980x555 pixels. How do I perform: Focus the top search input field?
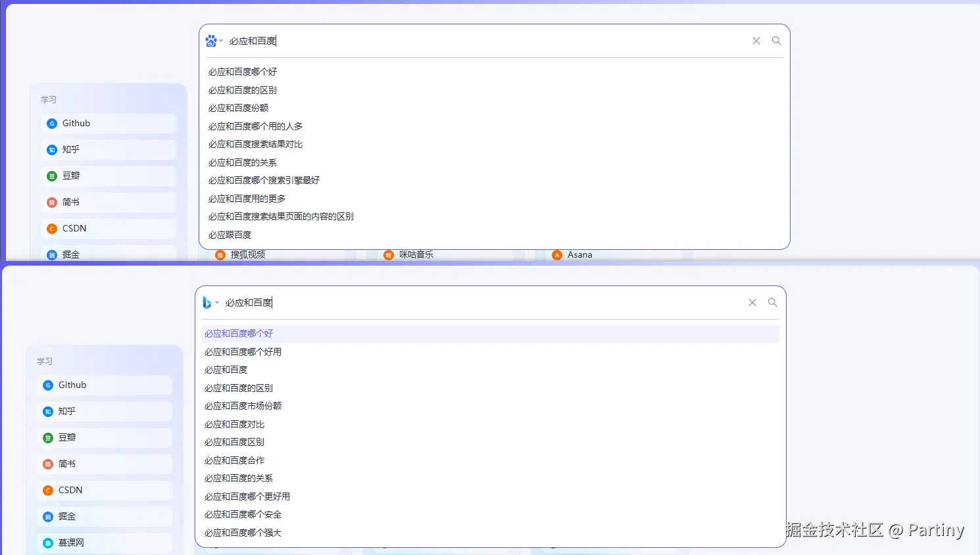click(x=487, y=41)
